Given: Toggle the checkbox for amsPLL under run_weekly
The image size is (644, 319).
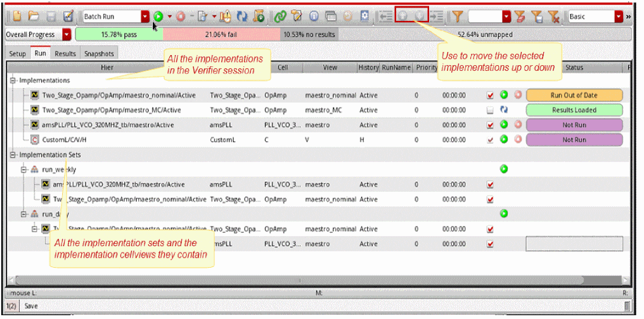Looking at the screenshot, I should tap(490, 184).
